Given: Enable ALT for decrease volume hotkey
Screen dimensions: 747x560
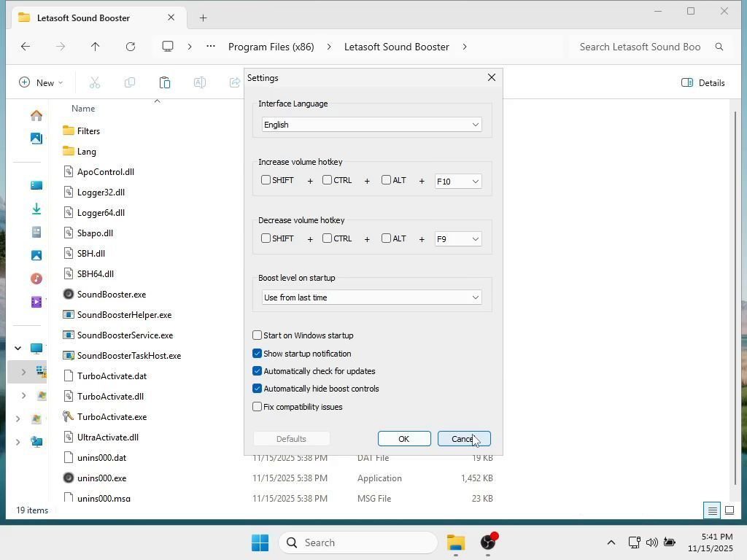Looking at the screenshot, I should [387, 238].
